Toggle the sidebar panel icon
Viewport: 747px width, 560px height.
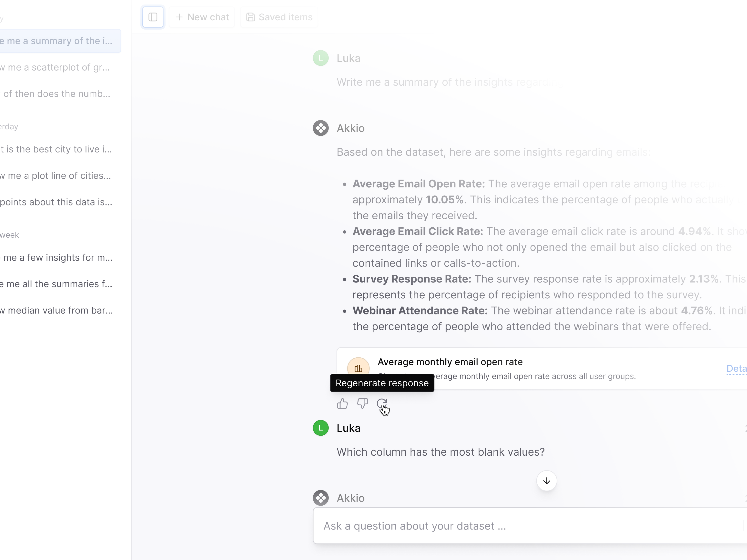(x=153, y=17)
